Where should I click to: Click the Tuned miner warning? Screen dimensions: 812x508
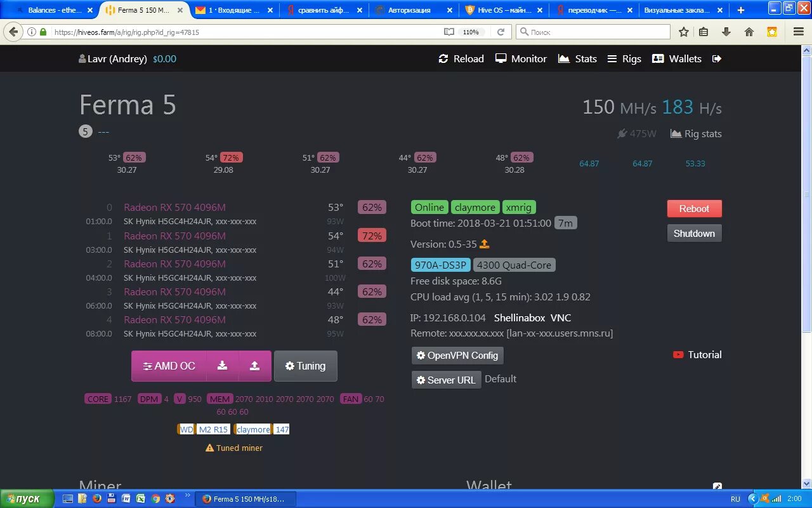coord(234,448)
